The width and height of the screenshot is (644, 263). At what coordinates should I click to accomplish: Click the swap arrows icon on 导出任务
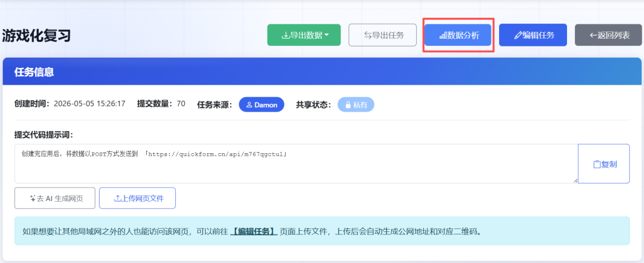(x=367, y=35)
